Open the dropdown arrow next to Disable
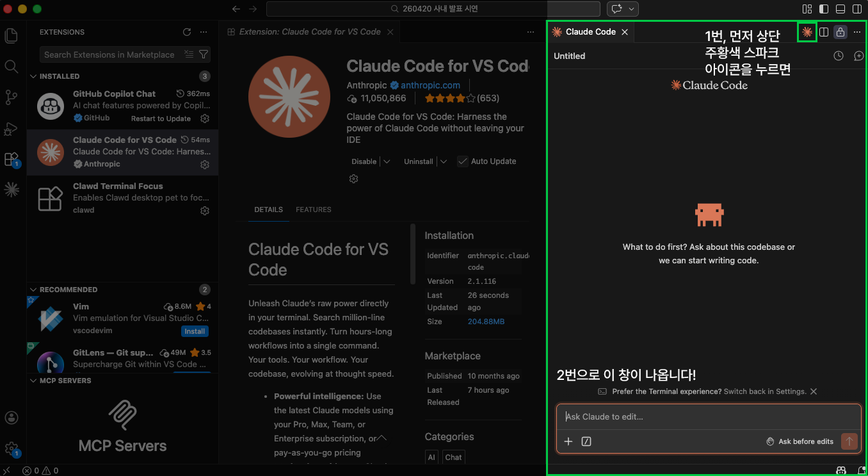Image resolution: width=868 pixels, height=476 pixels. point(387,161)
